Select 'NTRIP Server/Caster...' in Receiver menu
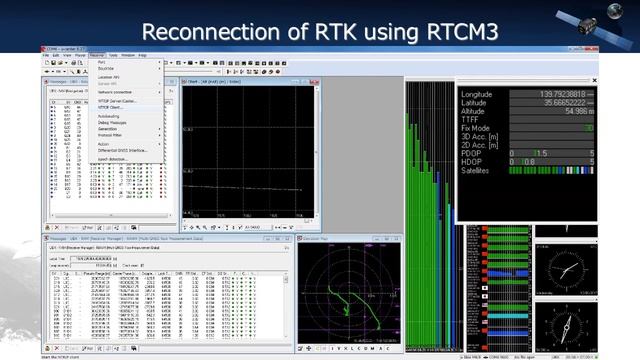This screenshot has width=640, height=360. coord(117,101)
